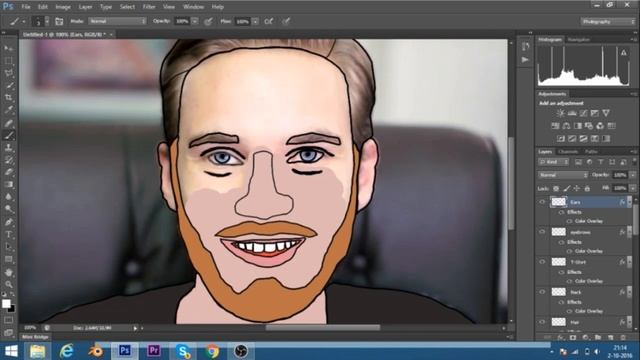Toggle airbrush mode in options bar
Screen dimensions: 640x360
[269, 21]
